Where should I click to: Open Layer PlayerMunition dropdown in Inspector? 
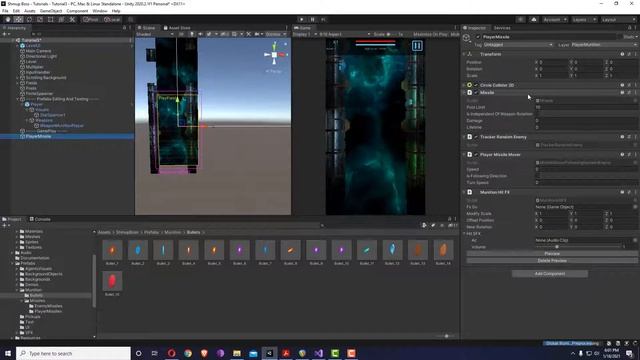pos(604,45)
